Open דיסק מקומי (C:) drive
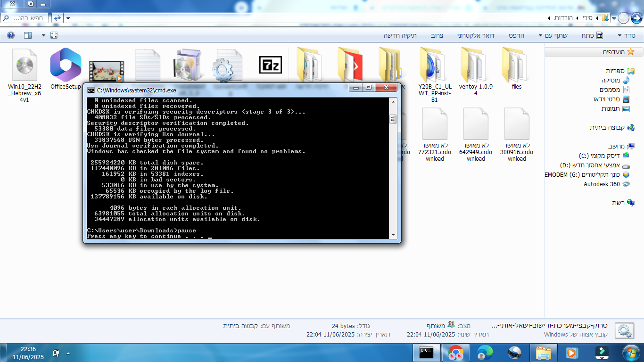 (603, 156)
